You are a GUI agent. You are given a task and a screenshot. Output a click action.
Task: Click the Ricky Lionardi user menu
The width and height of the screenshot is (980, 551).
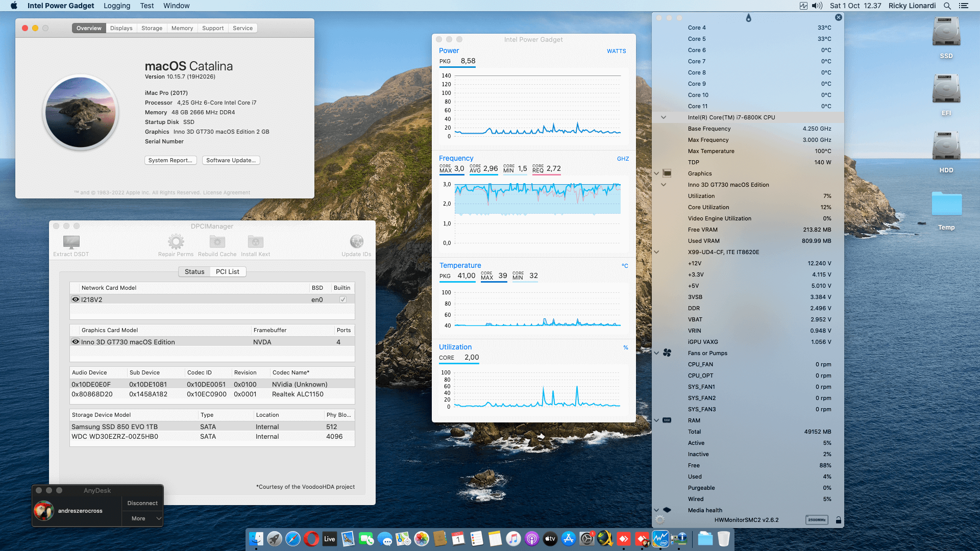912,6
